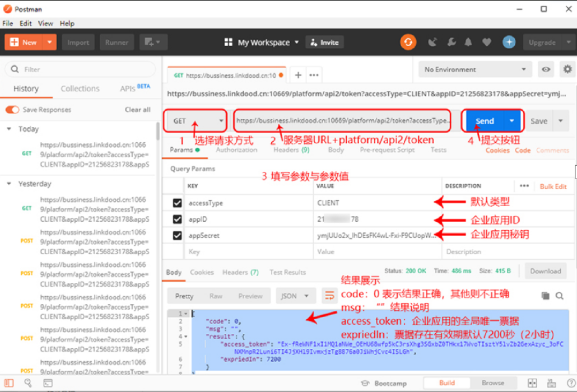Click the history panel scrollbar
577x392 pixels.
158,131
